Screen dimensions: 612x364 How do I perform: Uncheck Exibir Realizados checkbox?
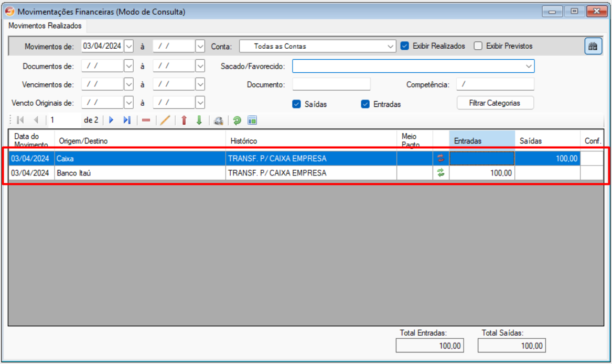click(405, 46)
